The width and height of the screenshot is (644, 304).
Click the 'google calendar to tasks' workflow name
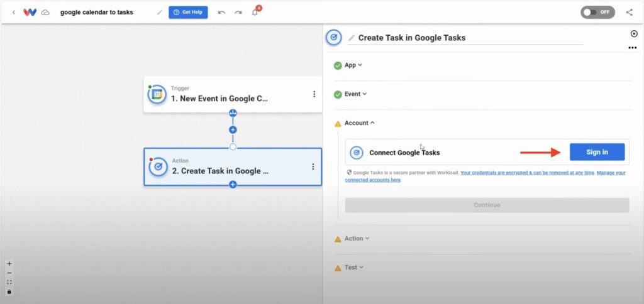click(96, 13)
